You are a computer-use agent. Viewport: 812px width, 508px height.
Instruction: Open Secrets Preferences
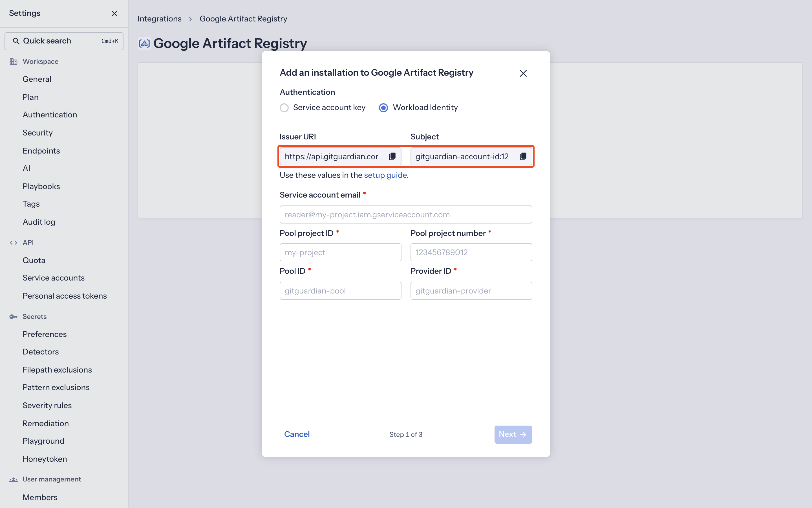coord(45,334)
